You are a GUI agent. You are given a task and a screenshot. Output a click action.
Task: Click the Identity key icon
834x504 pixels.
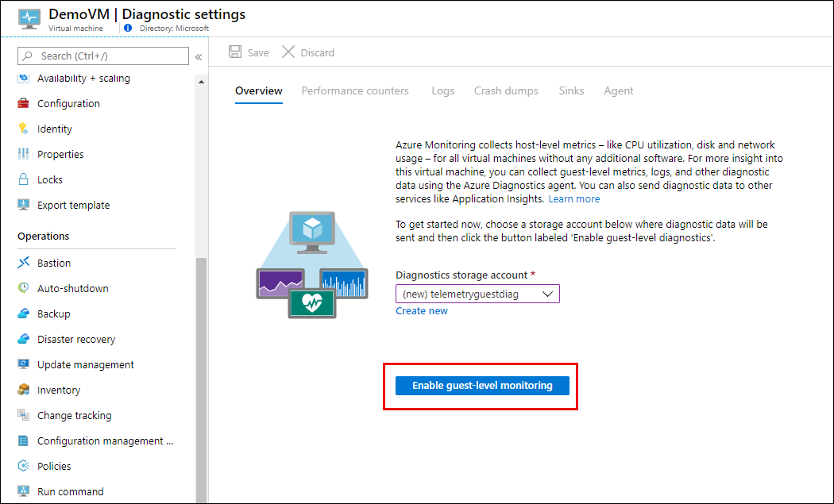23,129
